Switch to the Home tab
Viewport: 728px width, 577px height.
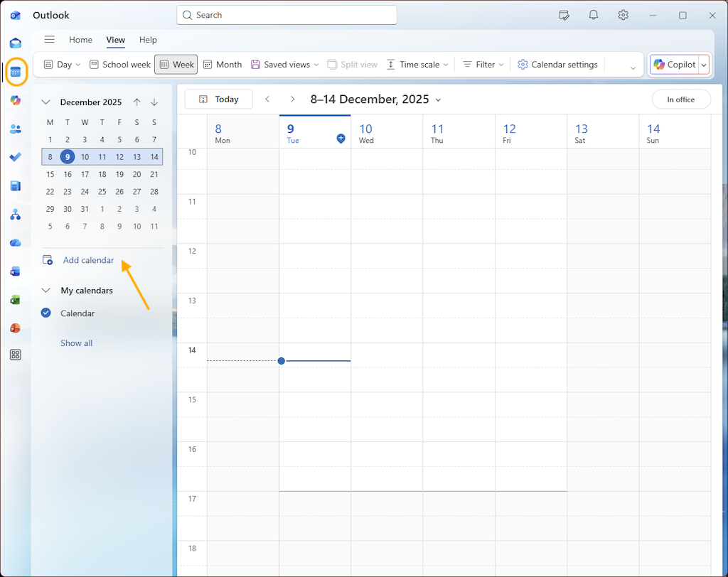80,40
